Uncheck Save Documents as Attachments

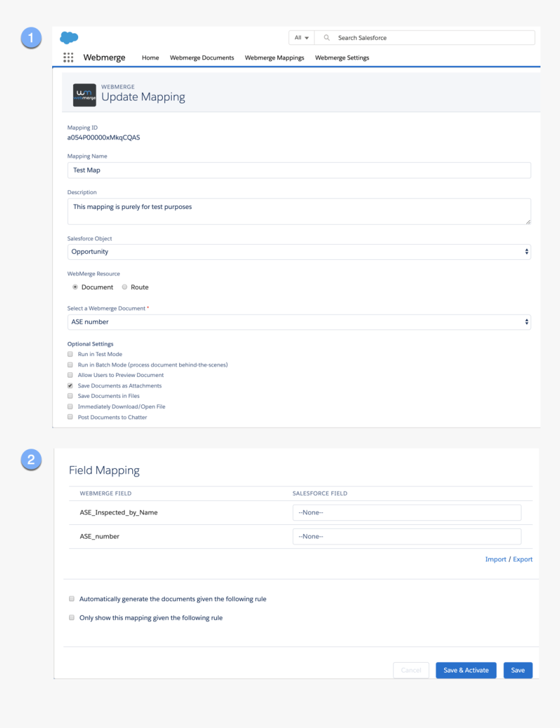tap(70, 385)
